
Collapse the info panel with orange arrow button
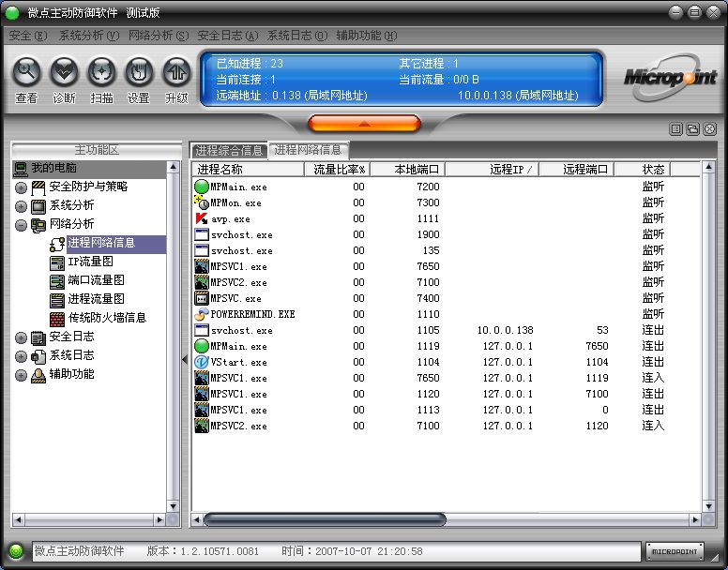coord(364,124)
